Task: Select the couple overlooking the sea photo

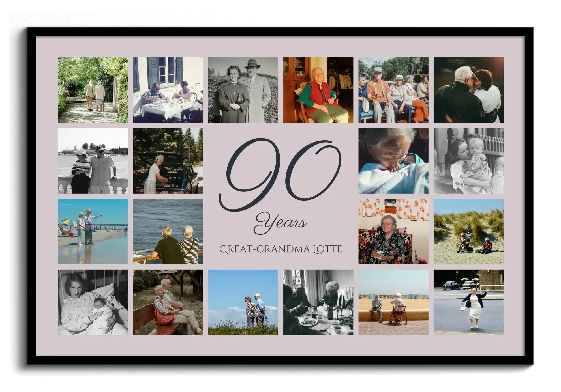Action: [x=168, y=231]
